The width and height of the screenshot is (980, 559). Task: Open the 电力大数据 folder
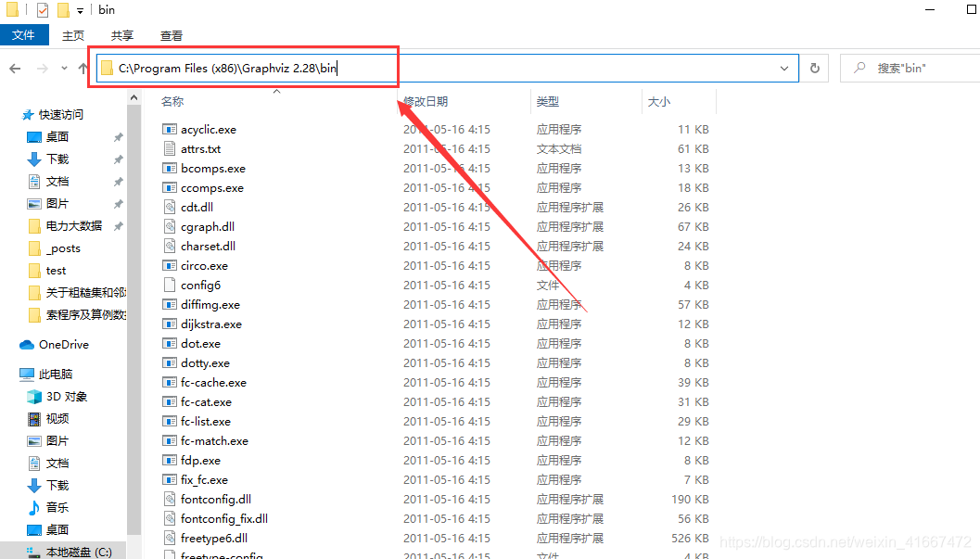coord(74,225)
